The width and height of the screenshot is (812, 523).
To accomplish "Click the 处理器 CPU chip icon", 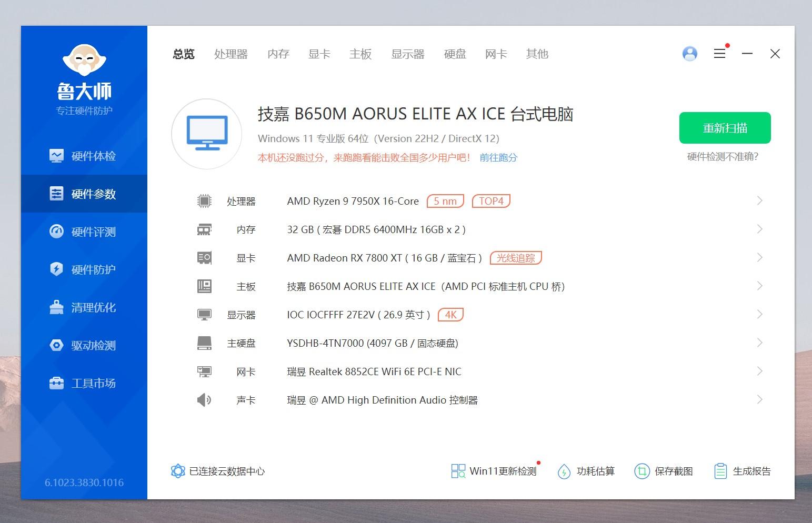I will [x=204, y=201].
